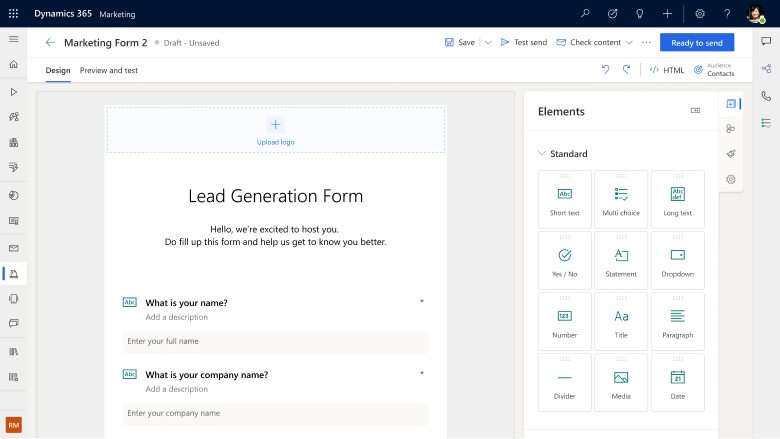Go back using the left arrow

(50, 43)
